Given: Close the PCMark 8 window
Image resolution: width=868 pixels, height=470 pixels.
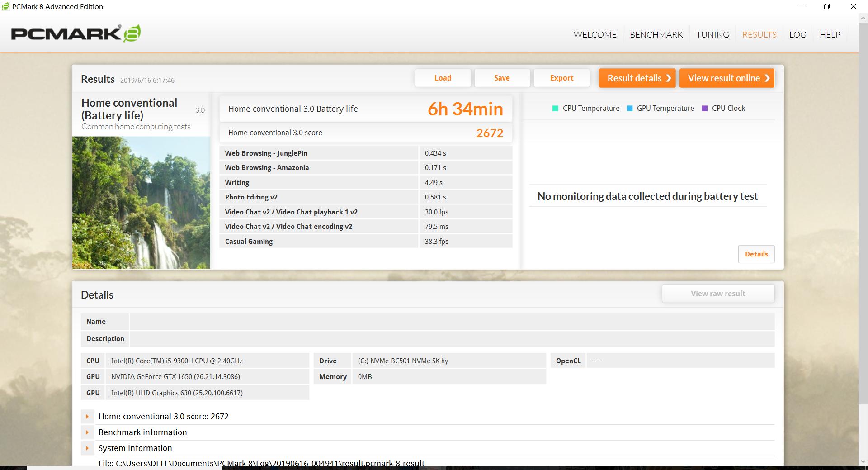Looking at the screenshot, I should [x=854, y=6].
